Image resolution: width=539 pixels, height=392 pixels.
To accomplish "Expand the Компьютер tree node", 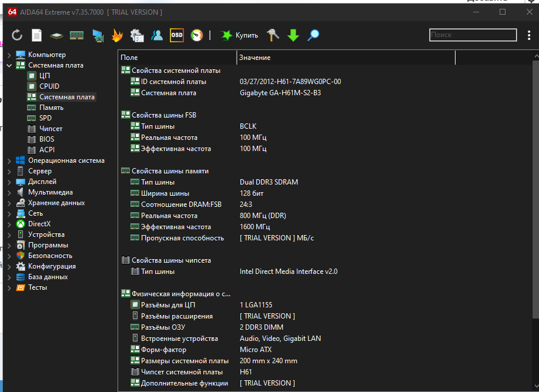I will [x=9, y=55].
